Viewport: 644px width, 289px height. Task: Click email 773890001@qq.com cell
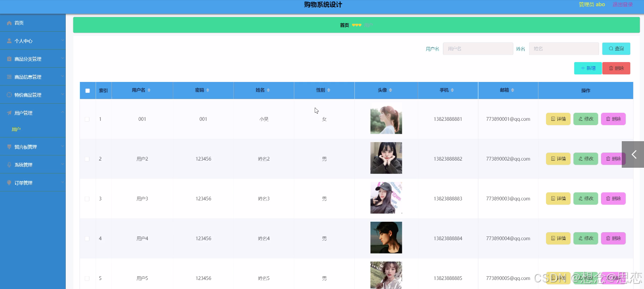[x=508, y=119]
